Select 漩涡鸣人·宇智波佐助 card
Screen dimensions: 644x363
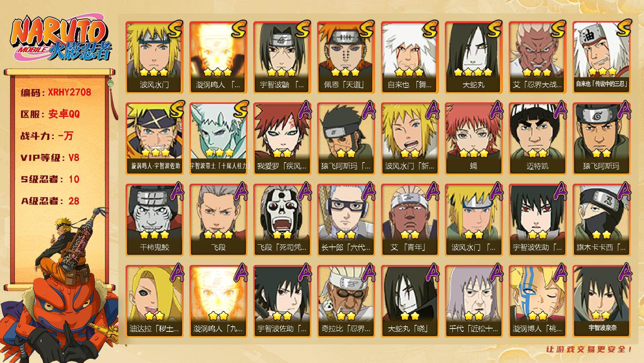[155, 139]
